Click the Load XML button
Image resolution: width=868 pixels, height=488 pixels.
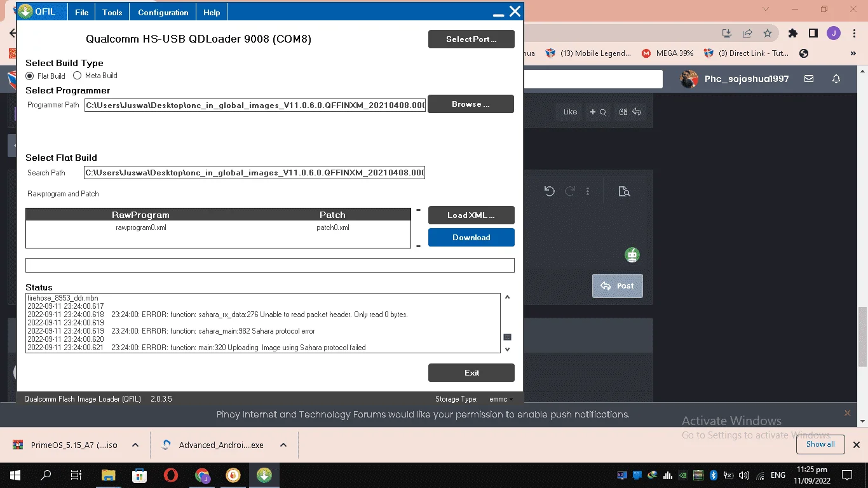coord(471,215)
